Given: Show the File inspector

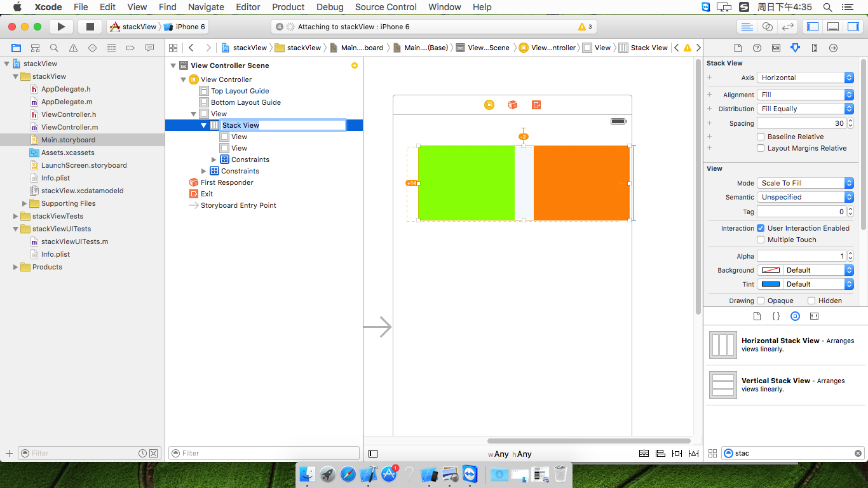Looking at the screenshot, I should coord(738,48).
